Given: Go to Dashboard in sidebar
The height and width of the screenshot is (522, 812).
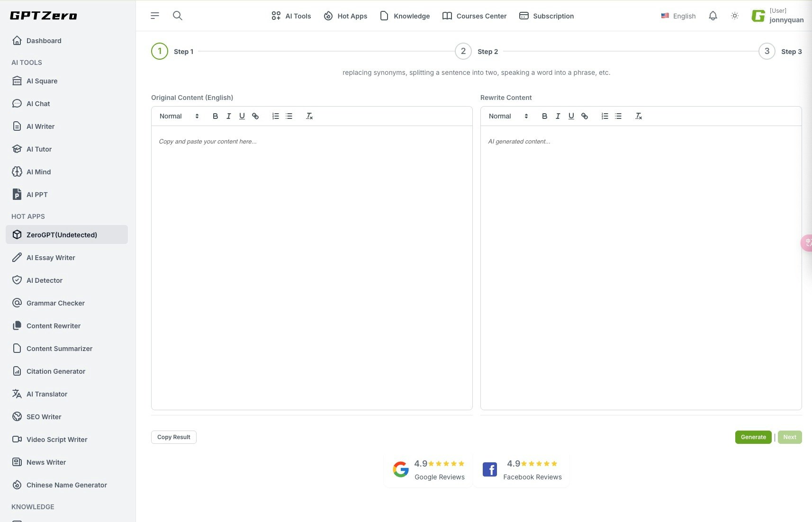Looking at the screenshot, I should (67, 41).
